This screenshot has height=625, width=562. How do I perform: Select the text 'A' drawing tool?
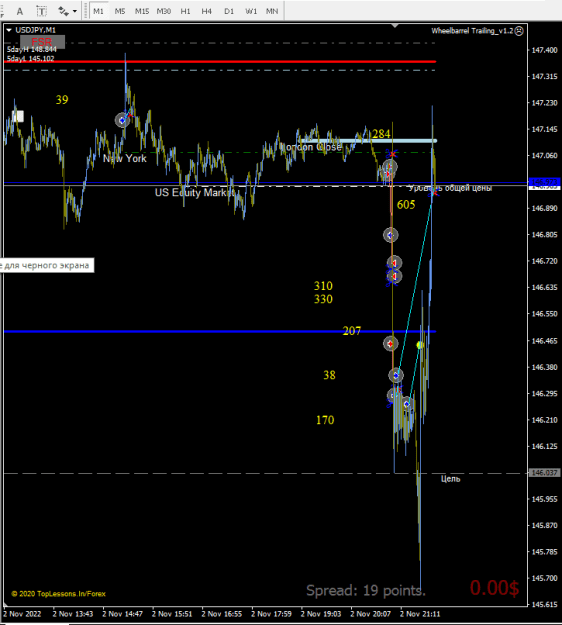tap(20, 11)
